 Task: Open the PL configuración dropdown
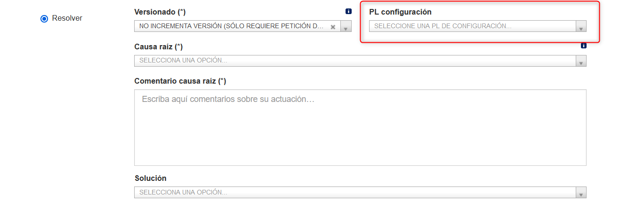pyautogui.click(x=477, y=26)
